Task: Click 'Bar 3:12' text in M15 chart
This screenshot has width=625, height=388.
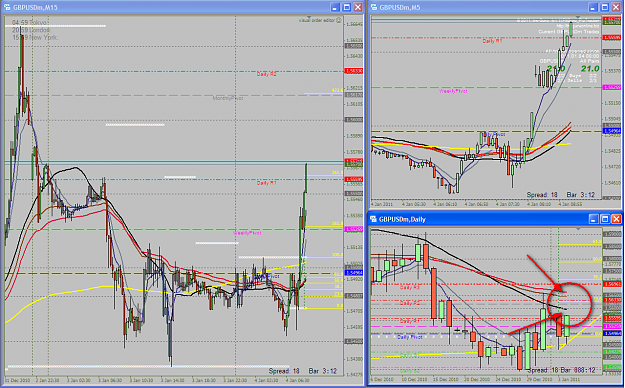Action: 323,371
